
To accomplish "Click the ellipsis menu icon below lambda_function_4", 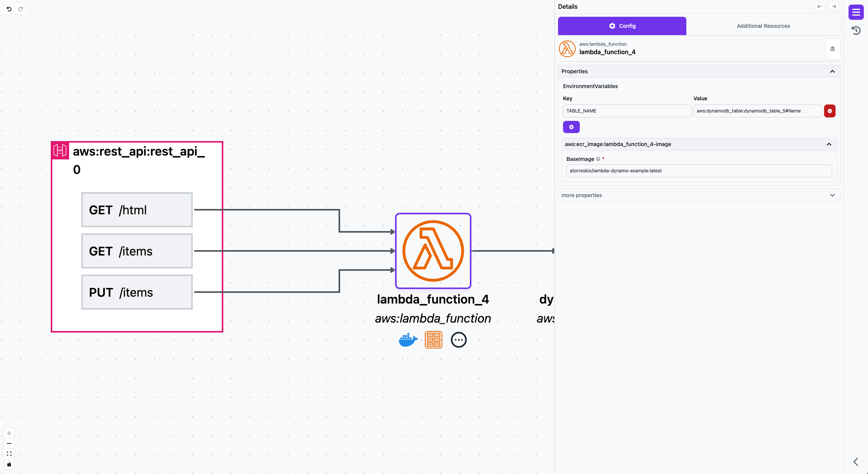I will [x=458, y=340].
